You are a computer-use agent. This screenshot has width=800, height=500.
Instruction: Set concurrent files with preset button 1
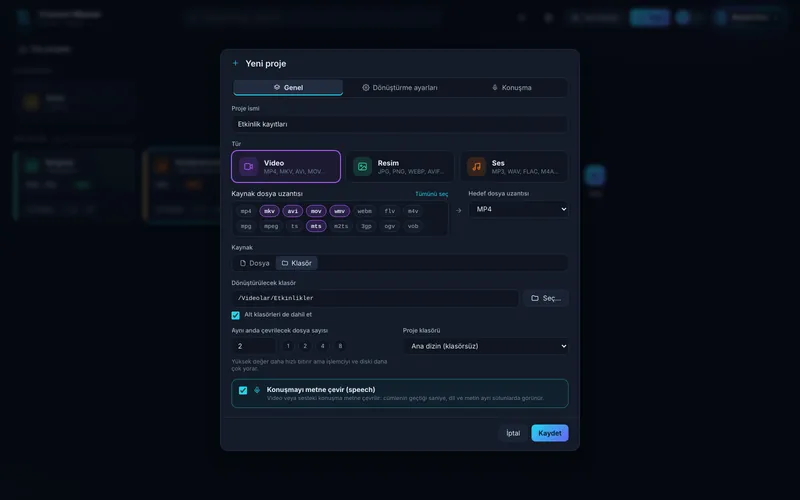tap(288, 346)
